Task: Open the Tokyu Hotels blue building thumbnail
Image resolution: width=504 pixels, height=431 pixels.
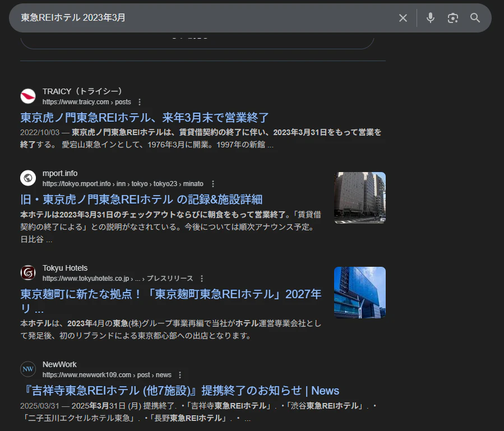Action: coord(360,293)
